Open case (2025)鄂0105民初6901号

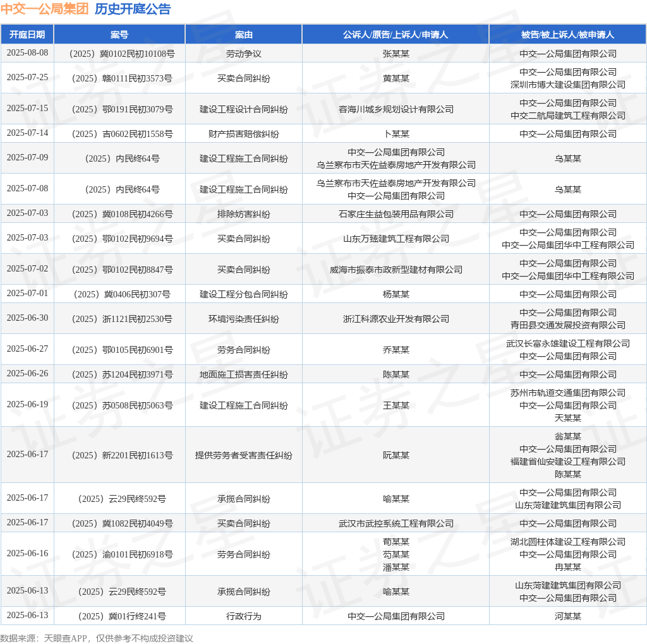[x=119, y=350]
